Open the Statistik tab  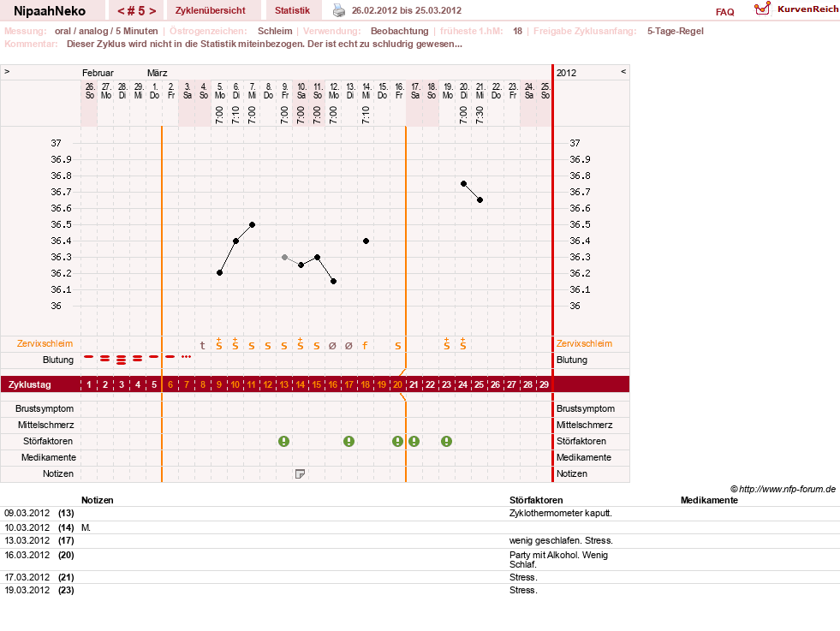293,10
